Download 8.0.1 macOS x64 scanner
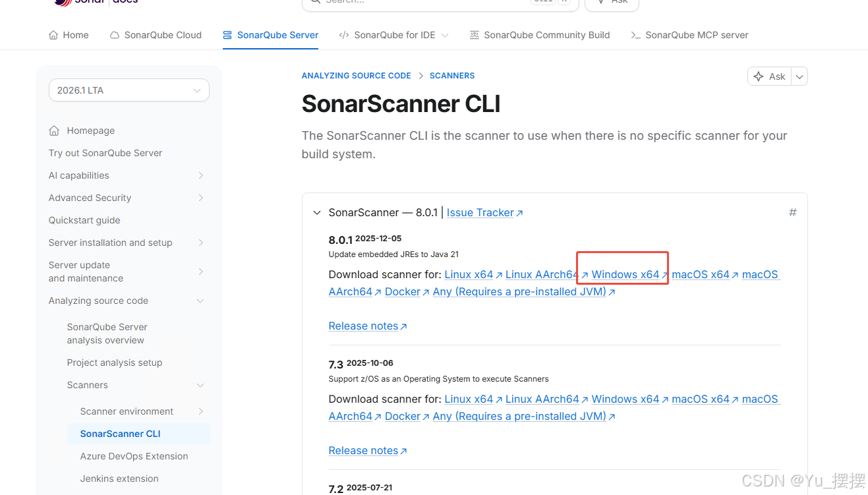 pyautogui.click(x=701, y=274)
